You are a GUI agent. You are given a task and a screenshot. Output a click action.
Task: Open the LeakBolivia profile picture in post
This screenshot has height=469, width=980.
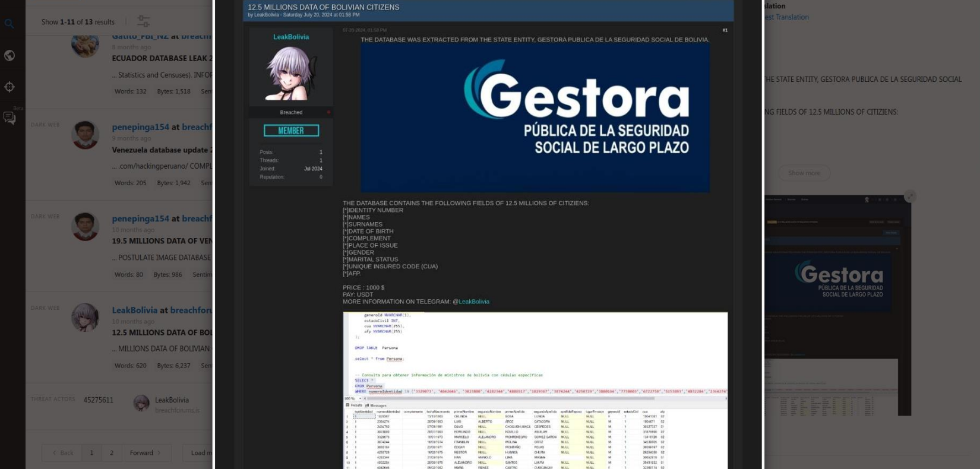coord(291,74)
